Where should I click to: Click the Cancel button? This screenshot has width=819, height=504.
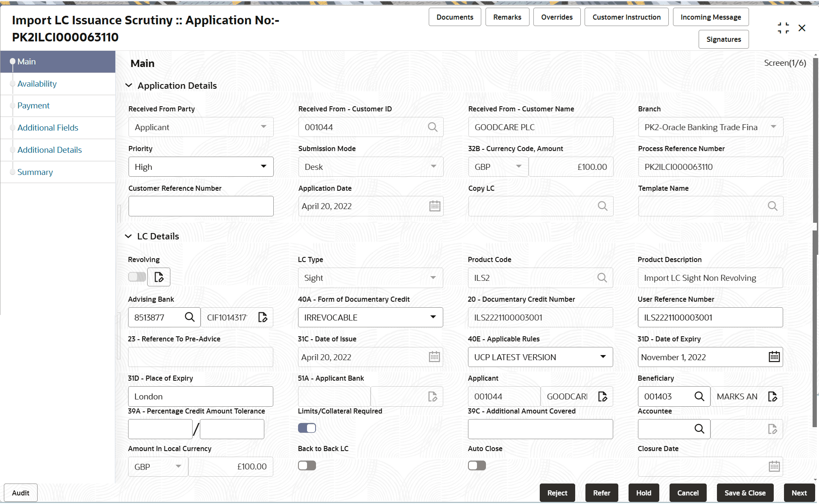[687, 492]
